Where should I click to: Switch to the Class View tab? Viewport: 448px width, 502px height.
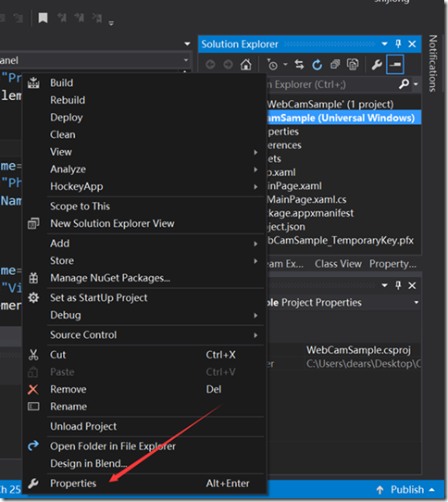point(338,264)
